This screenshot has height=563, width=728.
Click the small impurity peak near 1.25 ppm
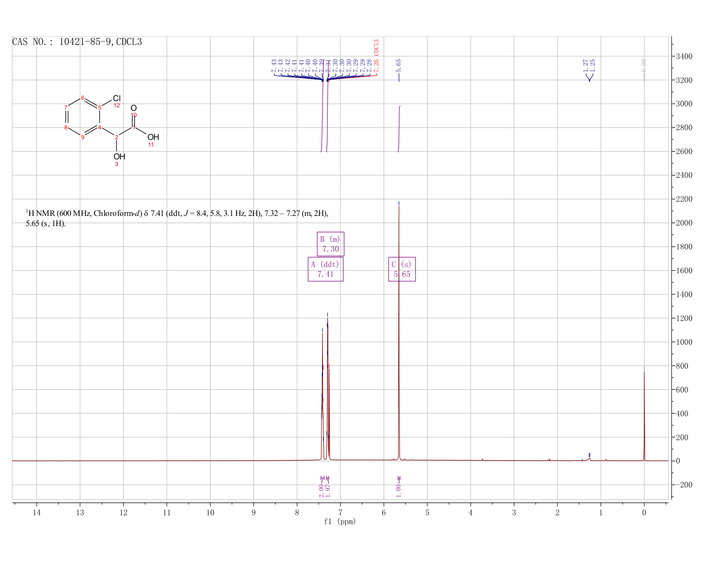tap(589, 458)
